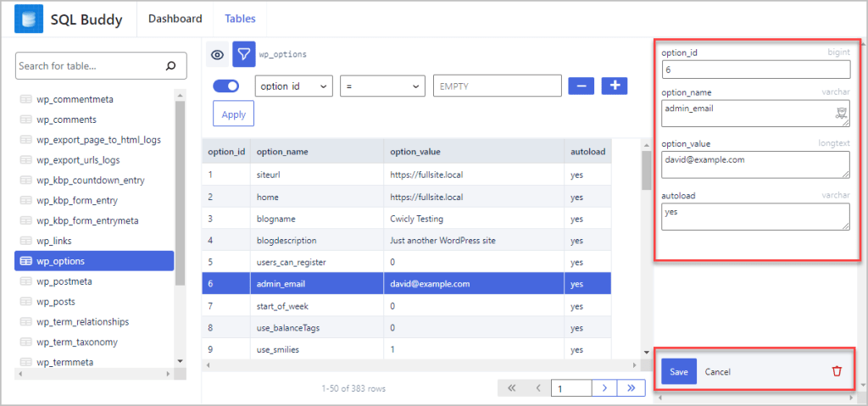
Task: Click the use_balanceTags cell
Action: point(317,327)
